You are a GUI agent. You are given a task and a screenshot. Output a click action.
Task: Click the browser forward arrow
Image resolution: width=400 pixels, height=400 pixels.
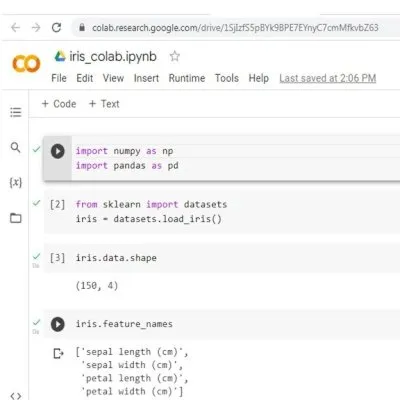point(36,28)
